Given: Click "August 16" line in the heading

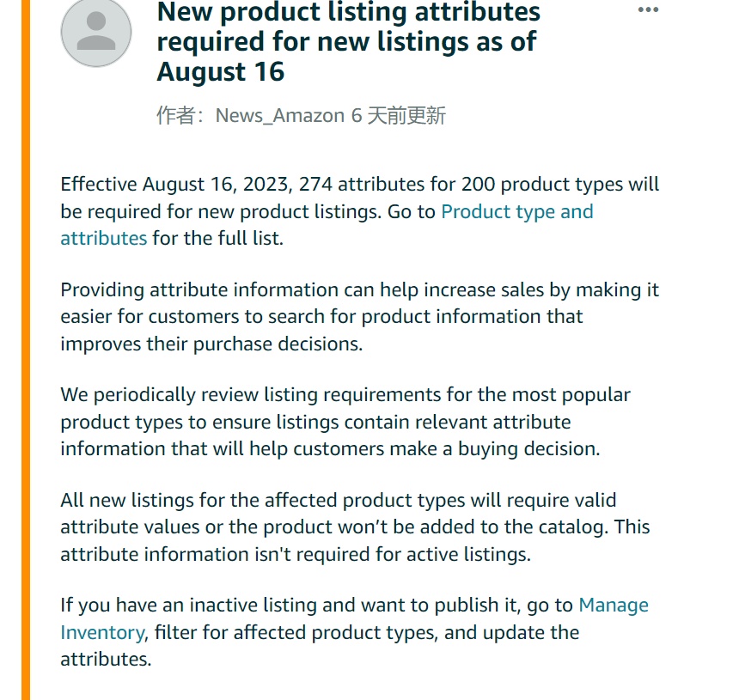Looking at the screenshot, I should 221,71.
